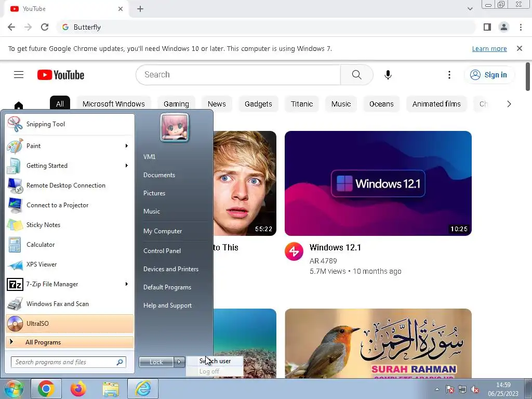
Task: Click the Lock button
Action: pos(156,362)
